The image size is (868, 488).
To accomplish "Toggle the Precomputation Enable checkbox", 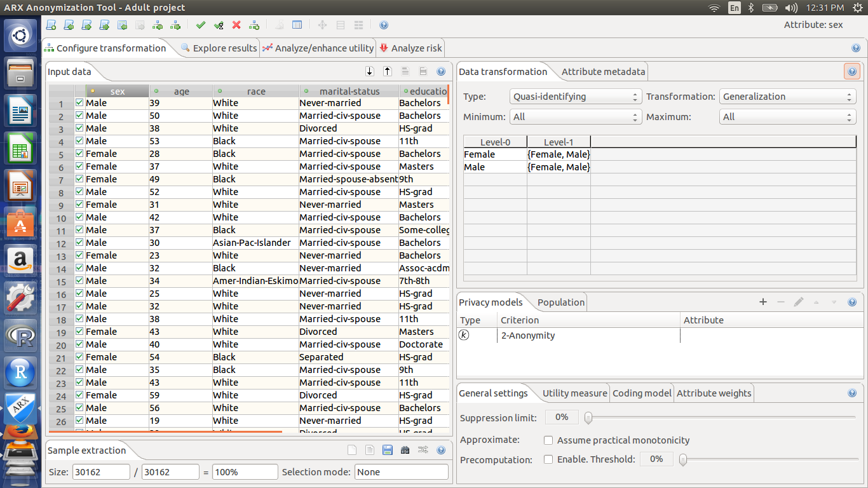I will click(x=548, y=459).
